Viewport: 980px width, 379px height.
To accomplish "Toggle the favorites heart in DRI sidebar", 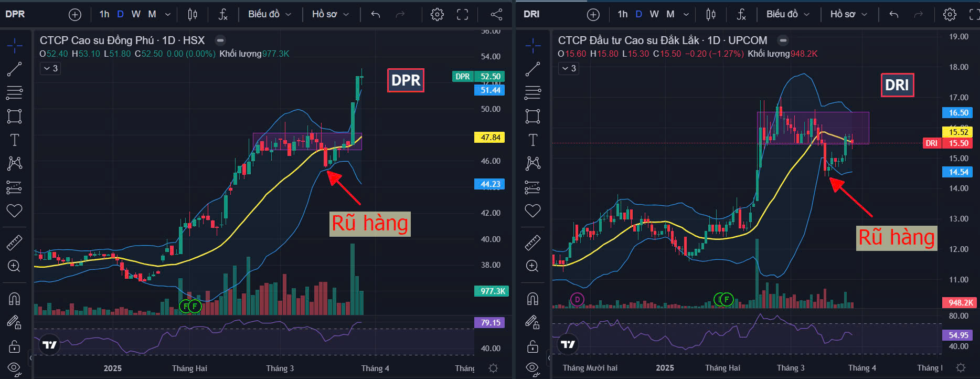I will (533, 210).
